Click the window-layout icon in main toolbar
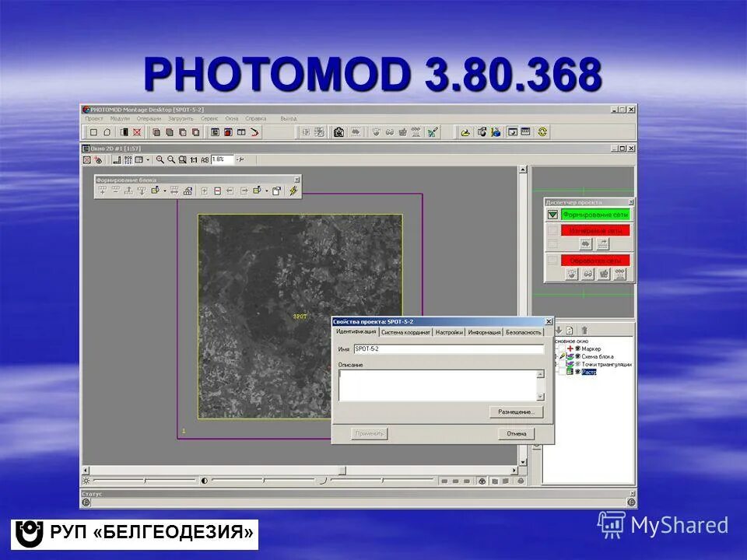Viewport: 747px width, 560px height. pyautogui.click(x=241, y=132)
